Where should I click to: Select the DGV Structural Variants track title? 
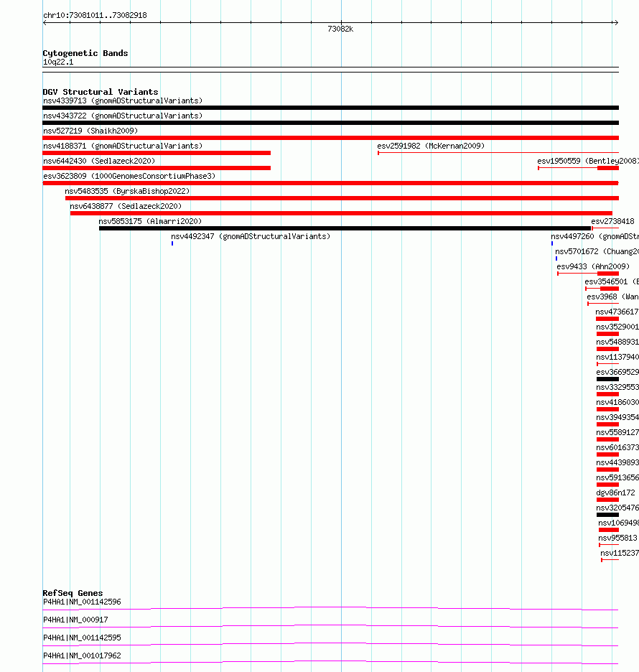point(101,92)
